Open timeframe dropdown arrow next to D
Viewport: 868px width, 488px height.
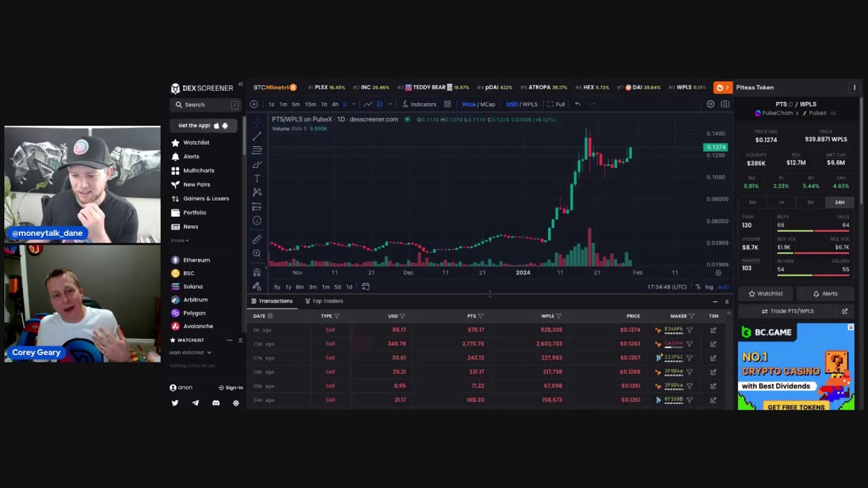coord(354,104)
